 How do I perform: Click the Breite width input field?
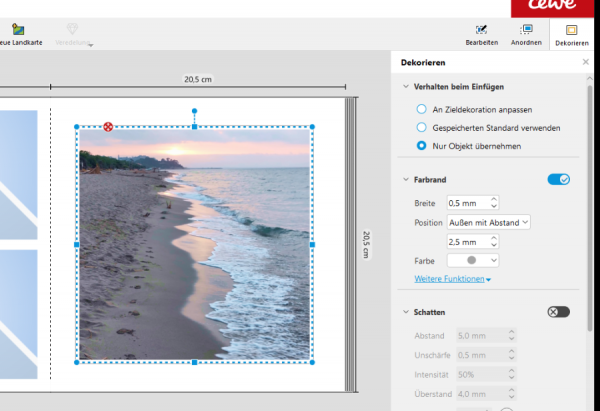pyautogui.click(x=468, y=203)
